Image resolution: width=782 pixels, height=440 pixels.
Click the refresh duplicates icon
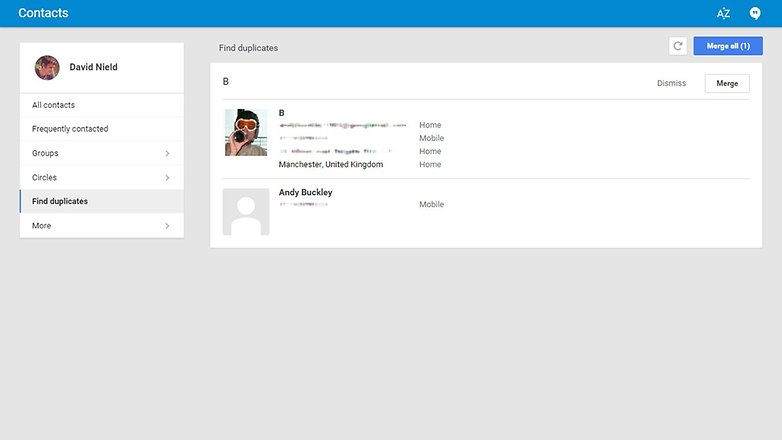[x=677, y=46]
